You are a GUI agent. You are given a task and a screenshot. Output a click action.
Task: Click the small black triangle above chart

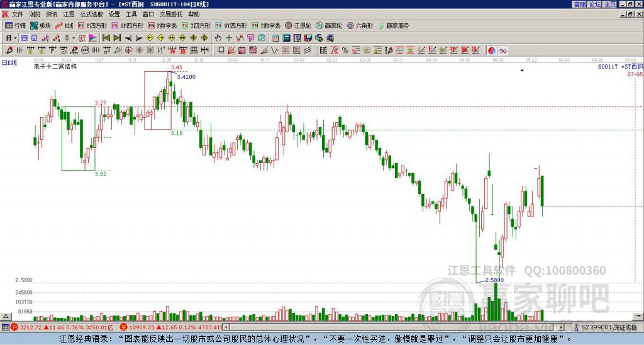(x=522, y=71)
